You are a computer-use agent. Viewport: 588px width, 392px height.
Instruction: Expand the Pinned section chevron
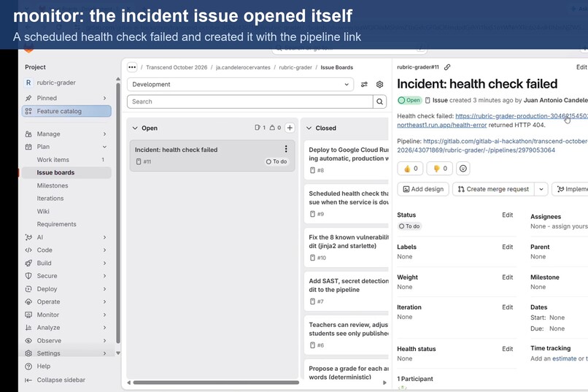pyautogui.click(x=104, y=99)
